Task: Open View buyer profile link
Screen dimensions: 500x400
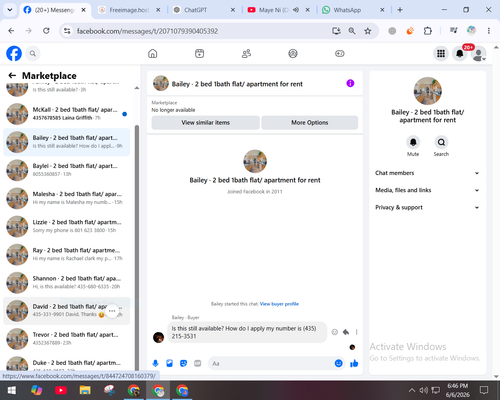Action: [x=279, y=304]
